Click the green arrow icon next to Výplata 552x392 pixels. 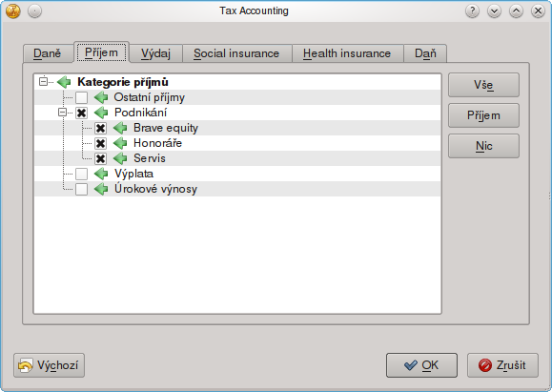click(101, 174)
